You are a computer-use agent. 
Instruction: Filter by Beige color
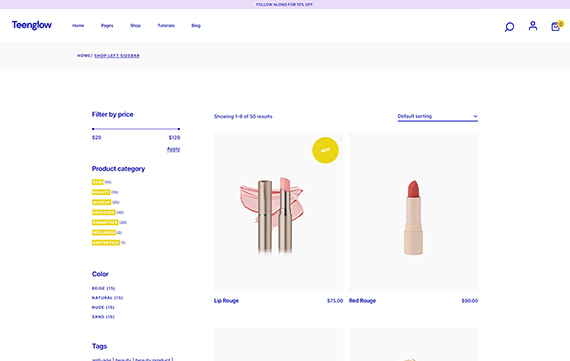click(x=104, y=288)
